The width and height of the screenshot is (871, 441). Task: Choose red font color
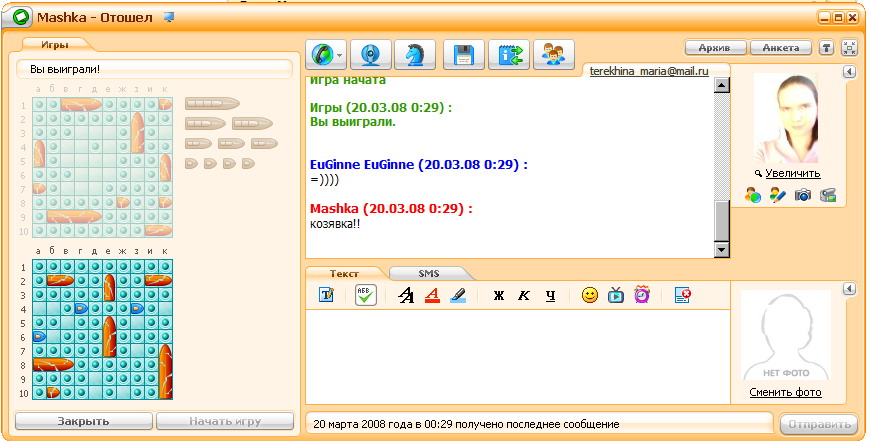[x=432, y=295]
